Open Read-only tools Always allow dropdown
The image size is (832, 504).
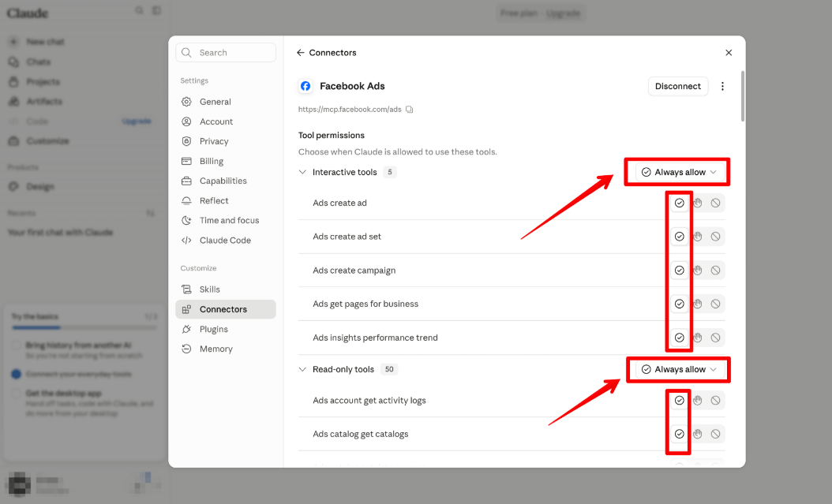[x=679, y=369]
